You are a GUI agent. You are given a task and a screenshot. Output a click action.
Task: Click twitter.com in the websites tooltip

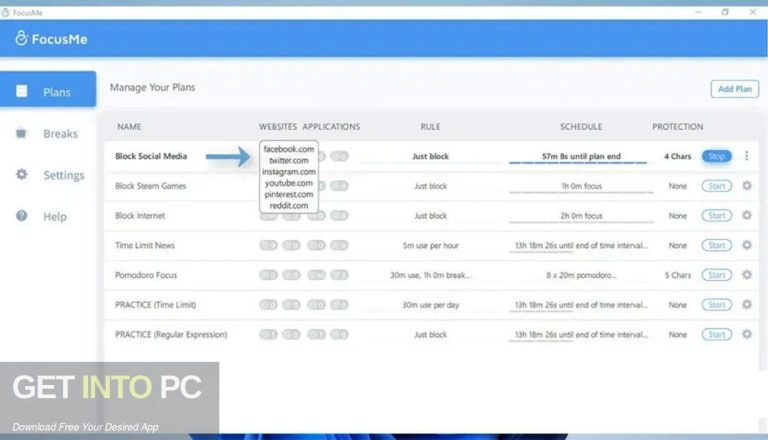[x=288, y=160]
